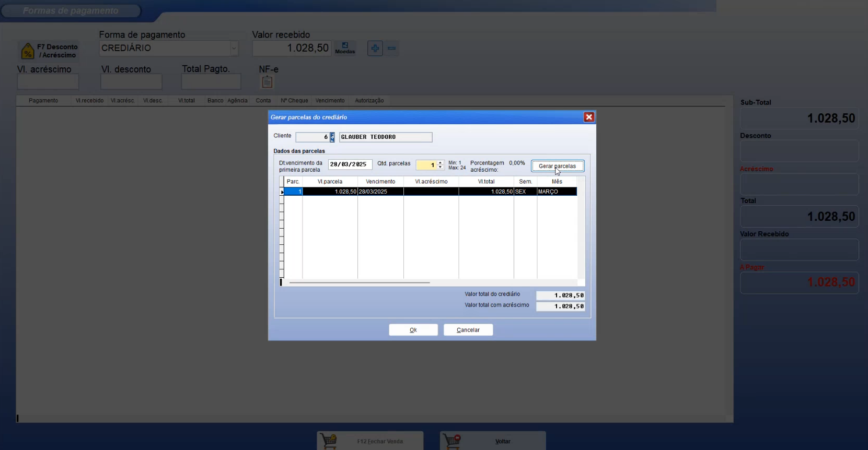Click the Vencimento column header in parcelas grid
Image resolution: width=868 pixels, height=450 pixels.
[x=380, y=182]
